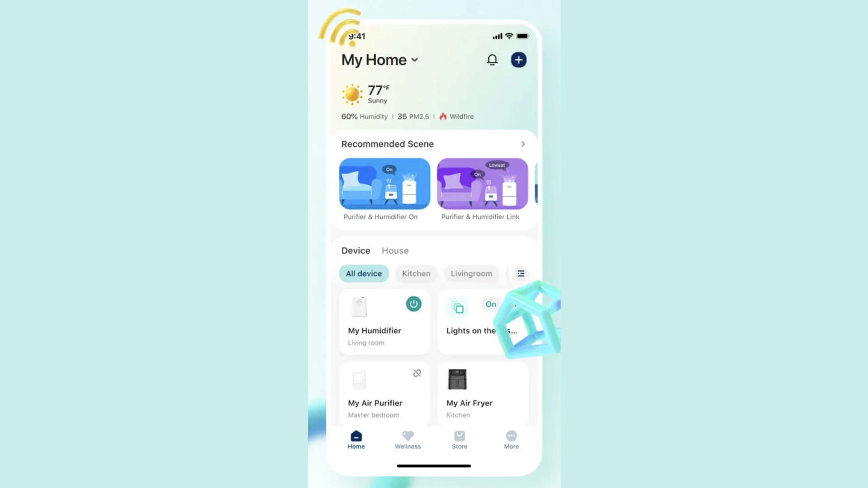This screenshot has height=488, width=868.
Task: Select the Livingroom filter chip
Action: (472, 273)
